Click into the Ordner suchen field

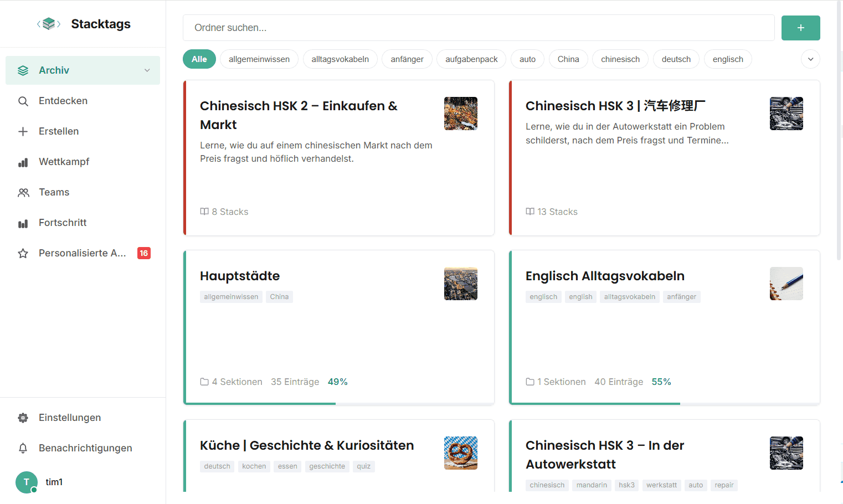[x=479, y=28]
